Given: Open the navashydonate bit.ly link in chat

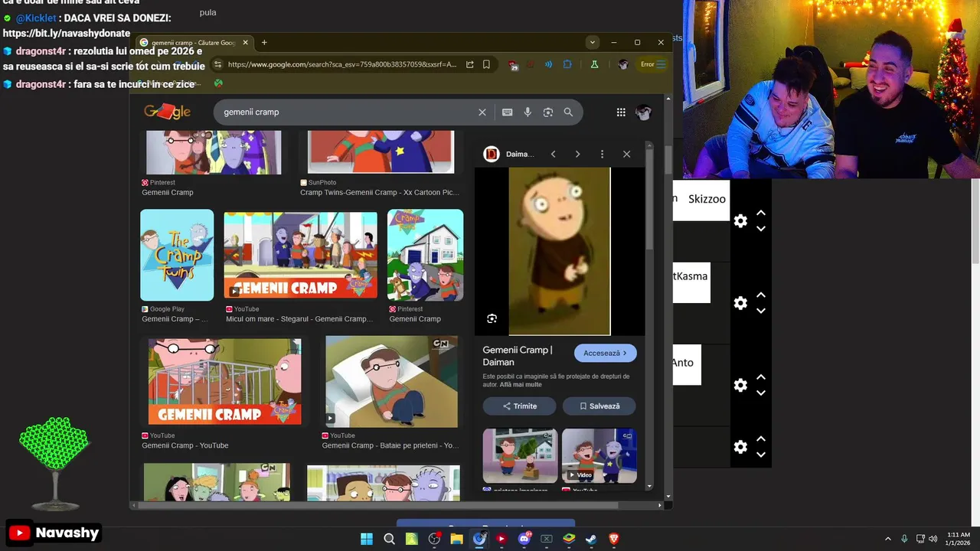Looking at the screenshot, I should pyautogui.click(x=67, y=34).
